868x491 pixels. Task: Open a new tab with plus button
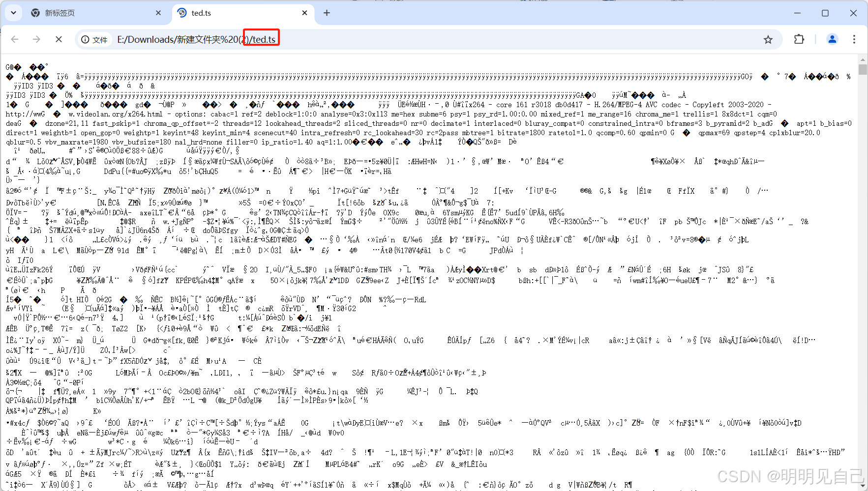tap(327, 13)
